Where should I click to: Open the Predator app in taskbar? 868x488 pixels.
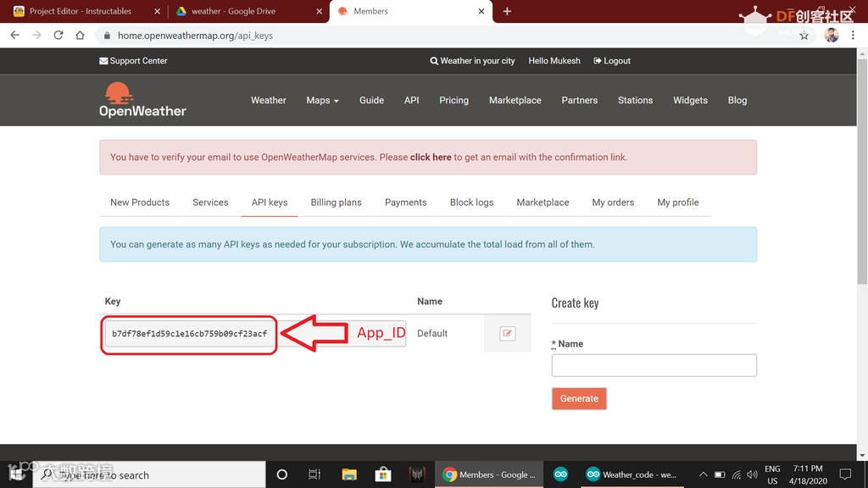(x=417, y=474)
